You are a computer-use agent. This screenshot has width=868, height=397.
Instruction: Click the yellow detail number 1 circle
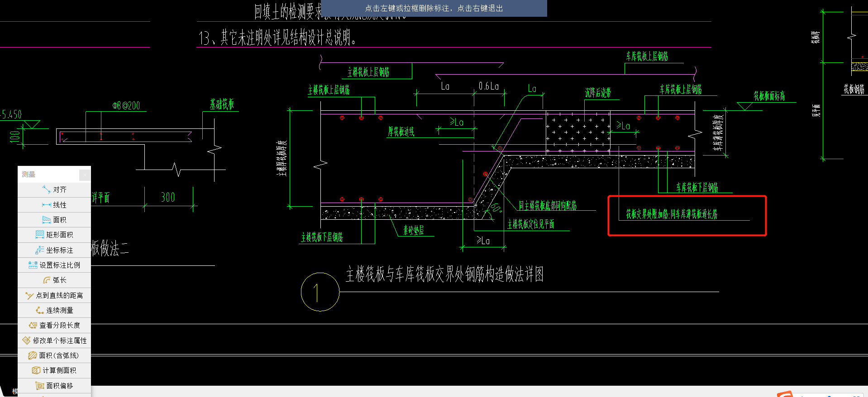(320, 292)
